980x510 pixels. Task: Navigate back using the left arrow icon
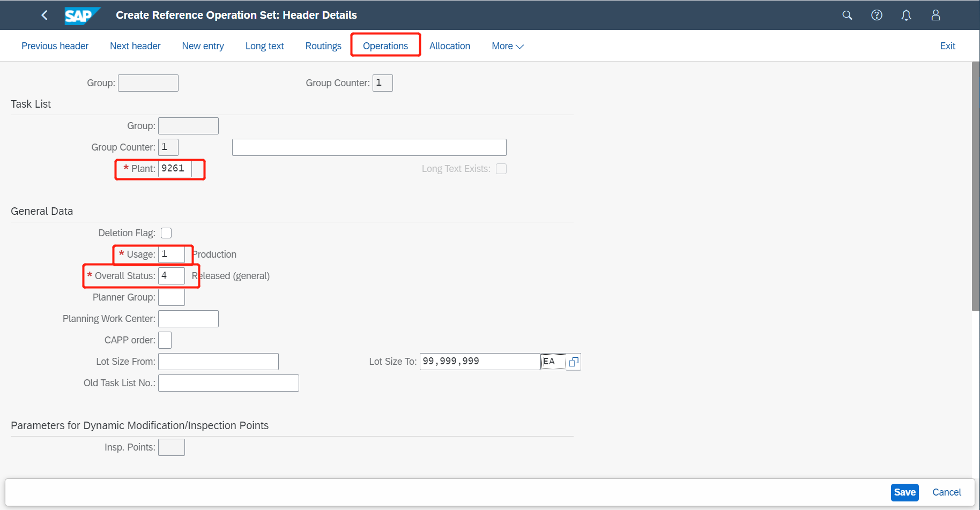pyautogui.click(x=44, y=15)
